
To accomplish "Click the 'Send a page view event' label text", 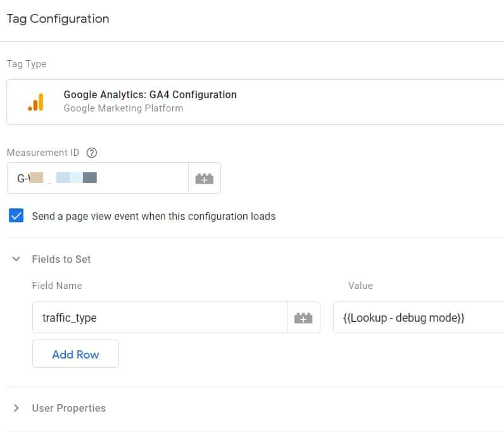I will [154, 216].
